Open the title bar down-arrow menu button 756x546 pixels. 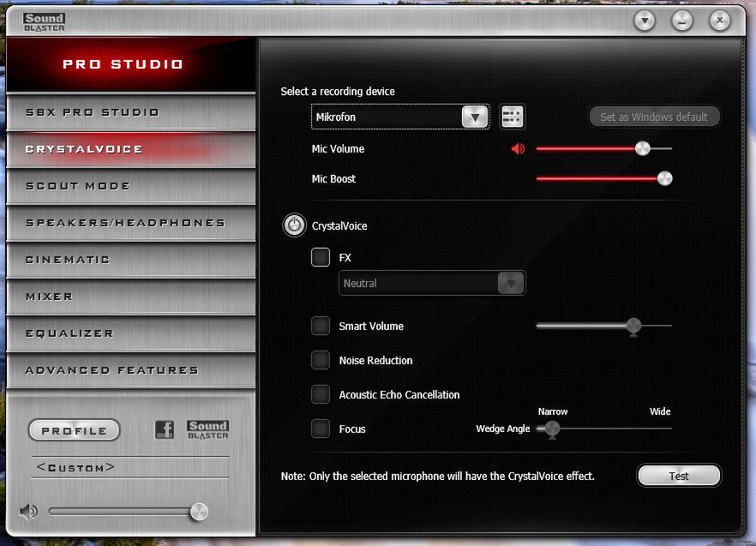point(645,21)
